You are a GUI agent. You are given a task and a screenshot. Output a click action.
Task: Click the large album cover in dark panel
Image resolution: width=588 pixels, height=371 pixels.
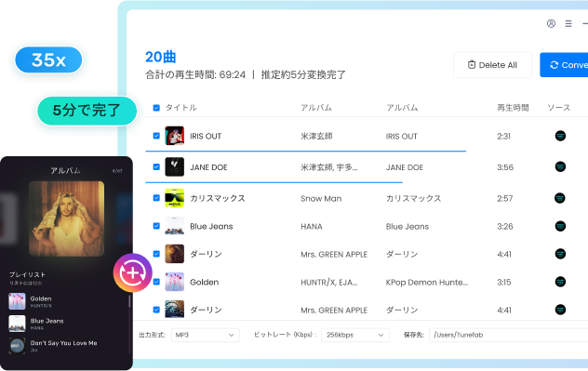(x=67, y=219)
